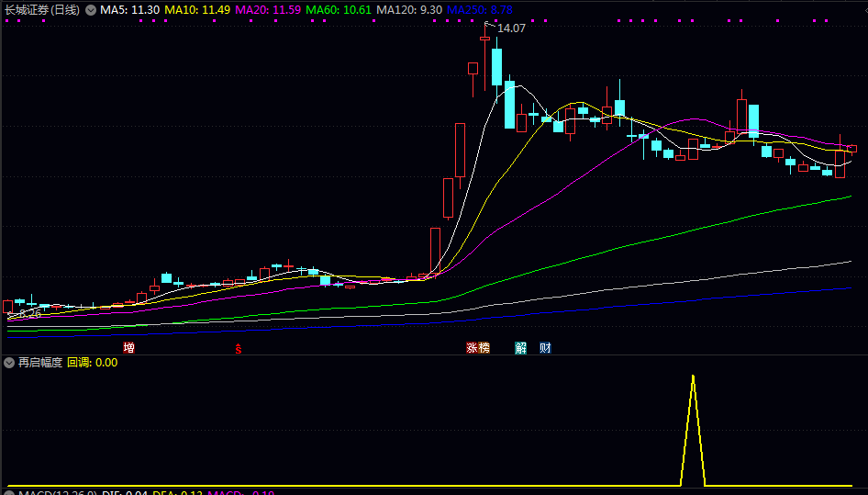
Task: Click the 解 unlock marker icon
Action: click(x=521, y=348)
